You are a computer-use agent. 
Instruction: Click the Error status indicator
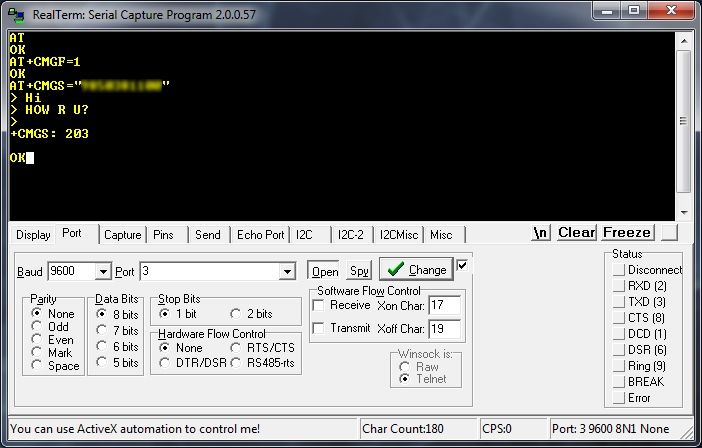pos(619,397)
